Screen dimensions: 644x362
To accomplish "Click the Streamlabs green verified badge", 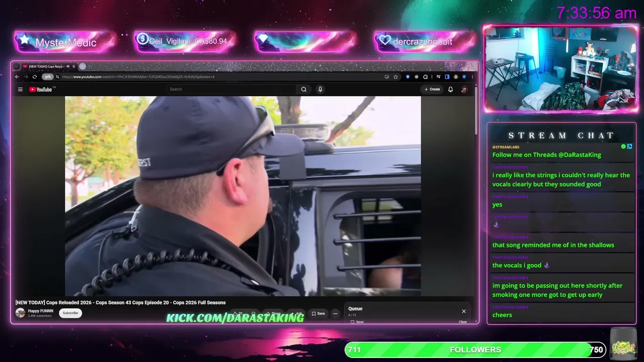I will coord(623,146).
